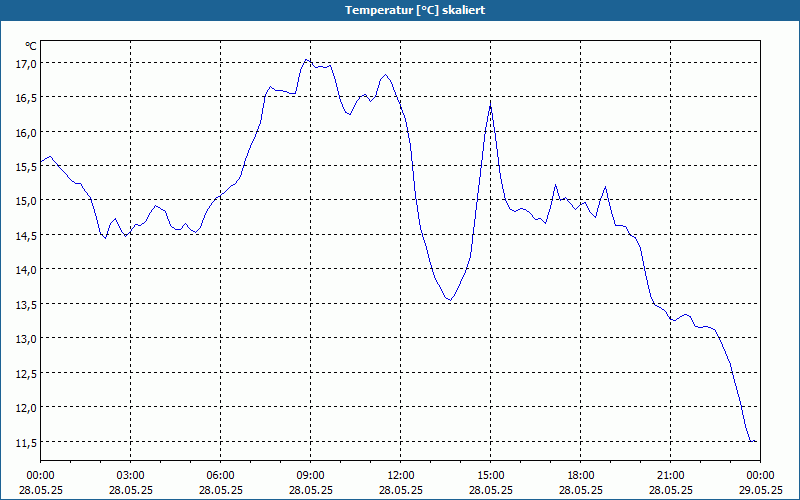800x500 pixels.
Task: Click the 18:00 time axis label
Action: click(x=581, y=476)
